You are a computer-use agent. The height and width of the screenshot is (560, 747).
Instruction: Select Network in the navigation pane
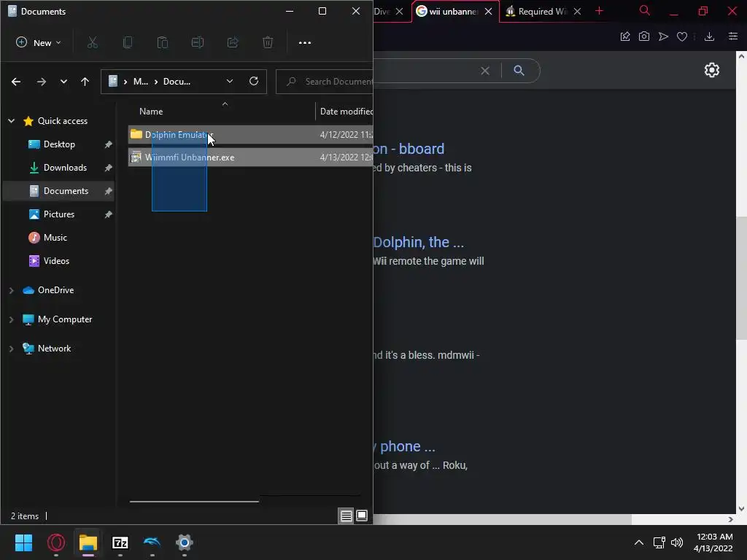pyautogui.click(x=54, y=349)
